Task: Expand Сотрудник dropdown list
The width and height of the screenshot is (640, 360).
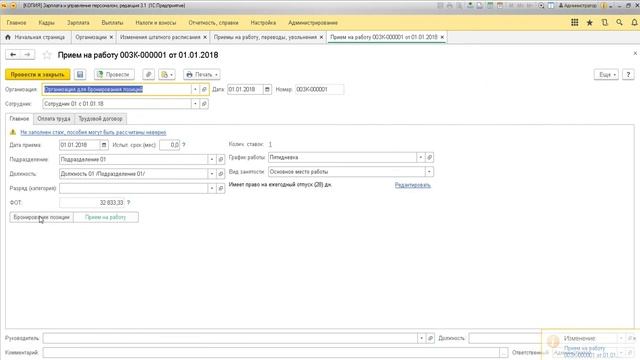Action: point(195,104)
